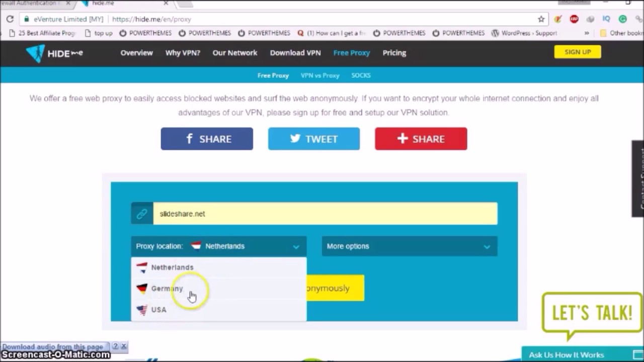Click Download audio from this page link
This screenshot has height=362, width=644.
(x=52, y=346)
